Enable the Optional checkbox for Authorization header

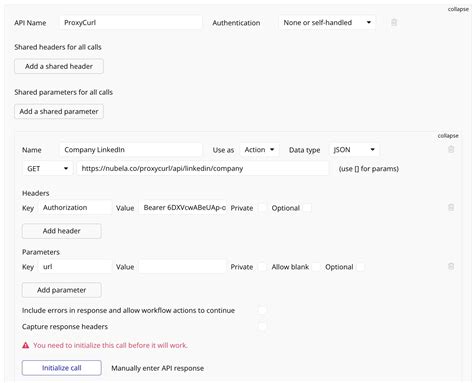(307, 208)
